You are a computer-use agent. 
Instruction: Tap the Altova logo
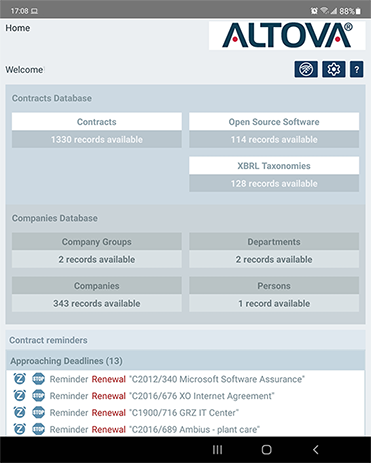click(x=287, y=36)
